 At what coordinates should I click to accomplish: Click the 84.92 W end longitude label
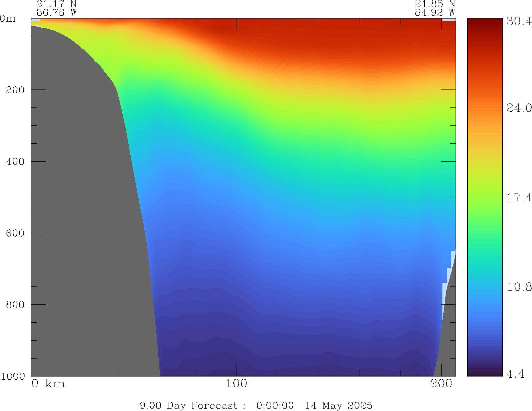[x=435, y=13]
